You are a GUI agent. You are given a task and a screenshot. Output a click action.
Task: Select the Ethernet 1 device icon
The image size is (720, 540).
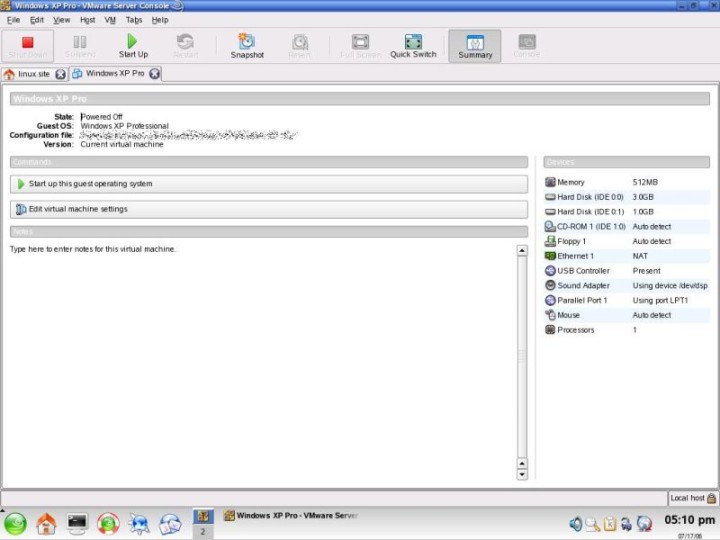550,256
